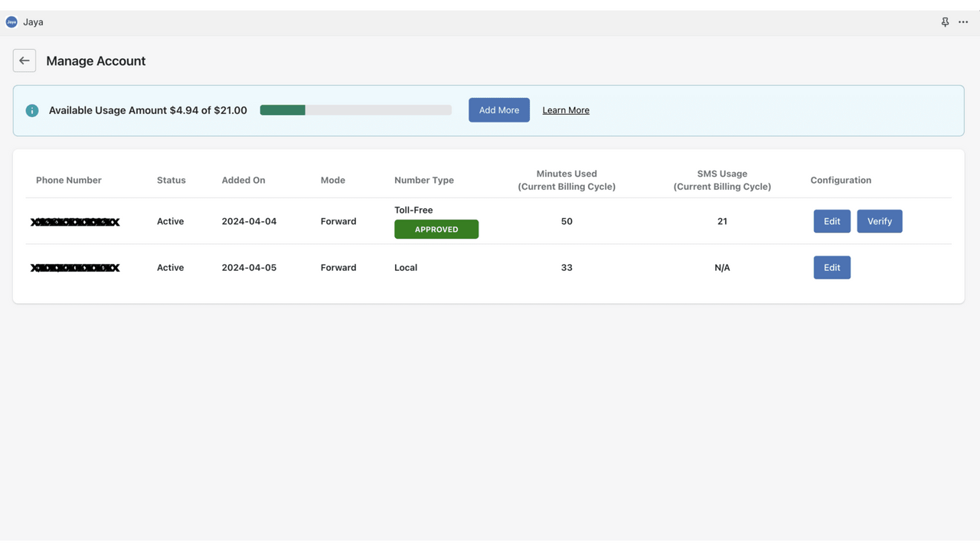The width and height of the screenshot is (980, 551).
Task: Click the Manage Account page title
Action: [96, 60]
